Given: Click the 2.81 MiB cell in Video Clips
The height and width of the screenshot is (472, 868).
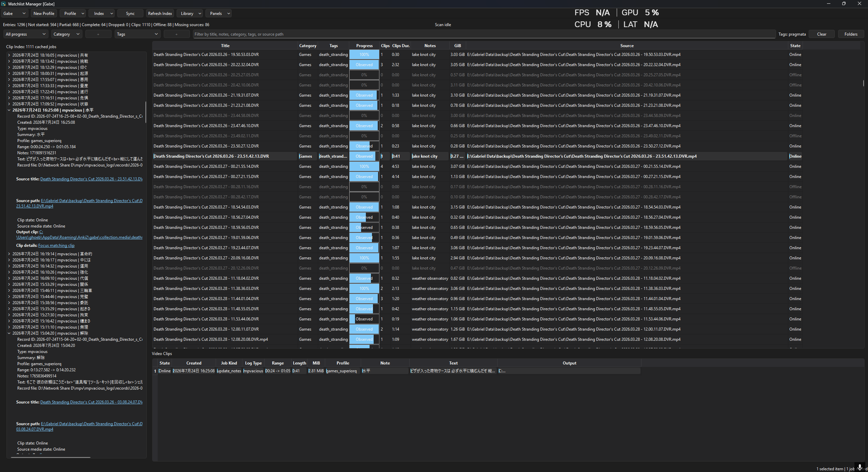Looking at the screenshot, I should [x=316, y=371].
